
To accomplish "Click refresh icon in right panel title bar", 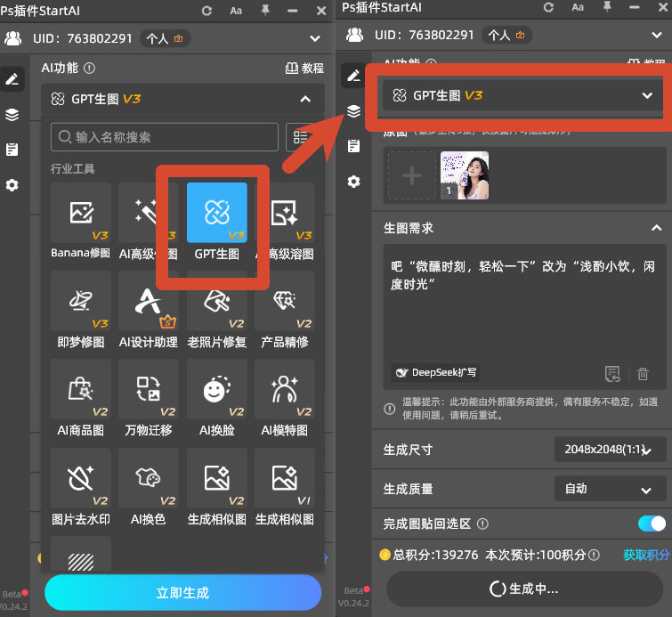I will 548,7.
